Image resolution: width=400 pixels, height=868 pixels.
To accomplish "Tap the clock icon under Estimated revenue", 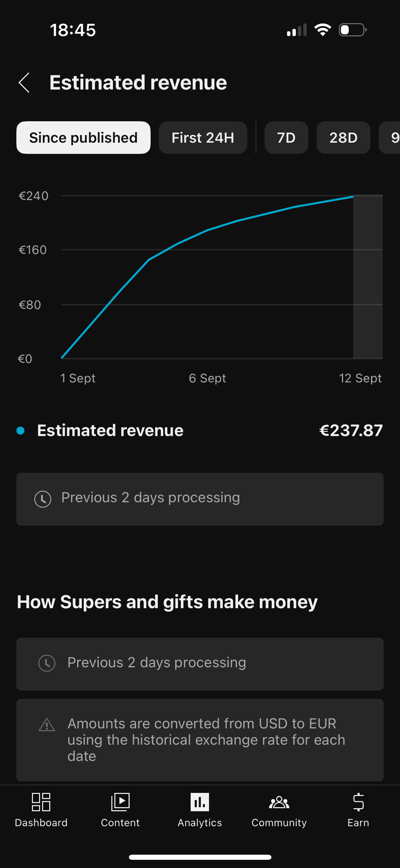I will [x=43, y=499].
